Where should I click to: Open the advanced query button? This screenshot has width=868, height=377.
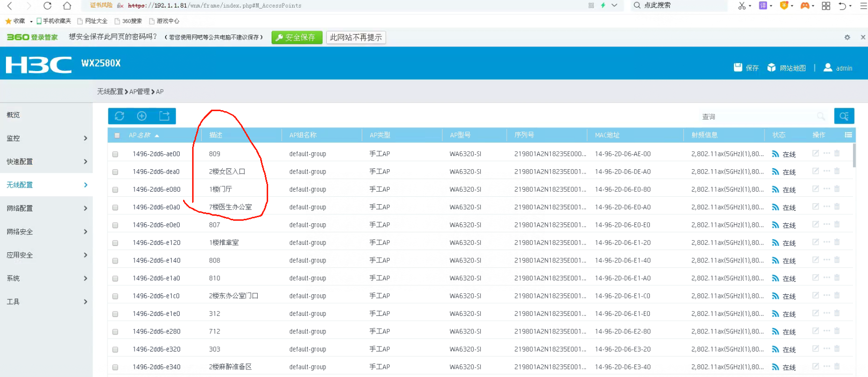pyautogui.click(x=844, y=116)
